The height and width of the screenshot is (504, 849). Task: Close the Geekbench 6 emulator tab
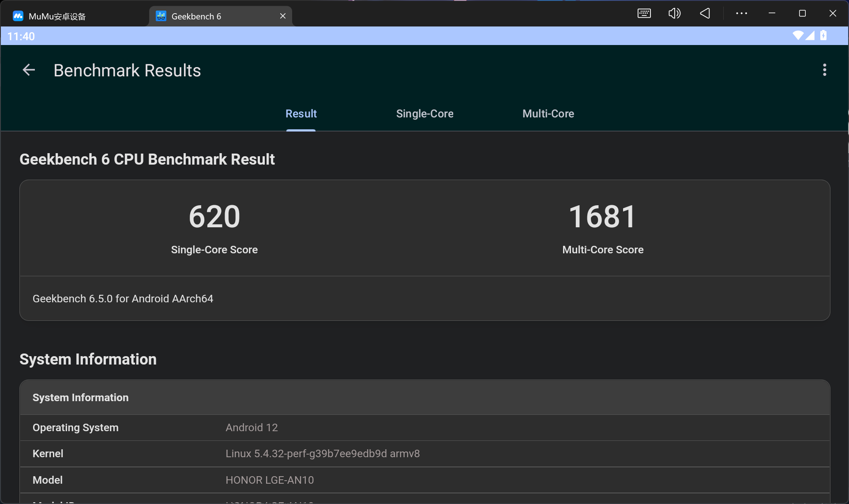click(283, 16)
